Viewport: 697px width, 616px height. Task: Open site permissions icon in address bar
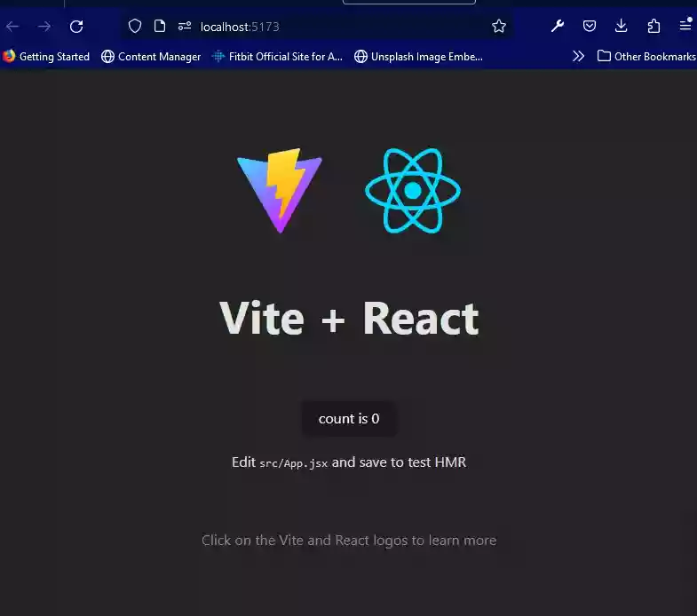(x=185, y=27)
